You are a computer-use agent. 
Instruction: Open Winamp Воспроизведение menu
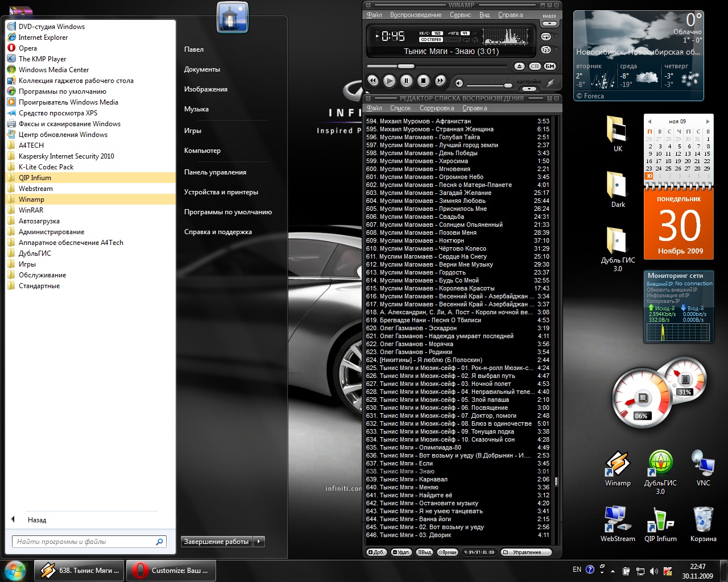point(416,15)
